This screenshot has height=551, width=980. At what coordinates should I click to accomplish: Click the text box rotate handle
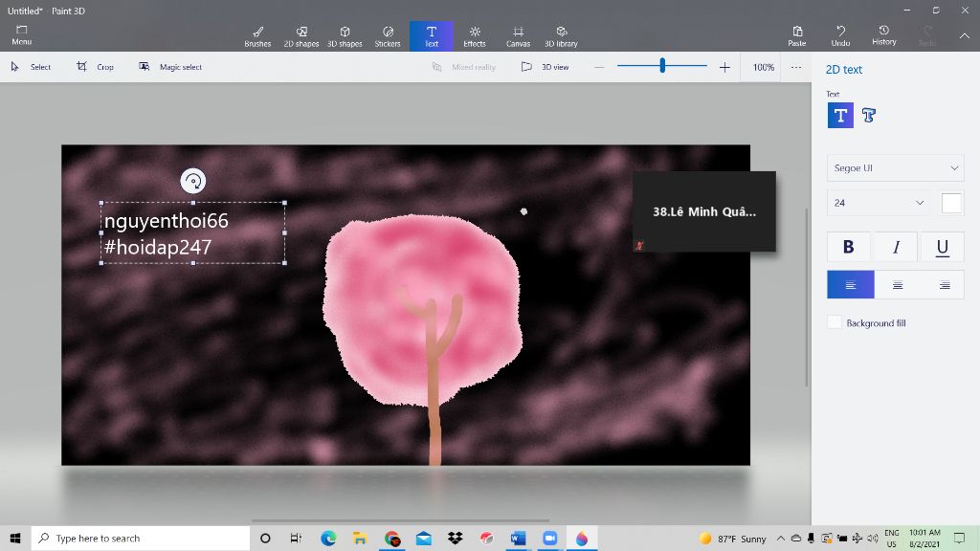coord(193,181)
